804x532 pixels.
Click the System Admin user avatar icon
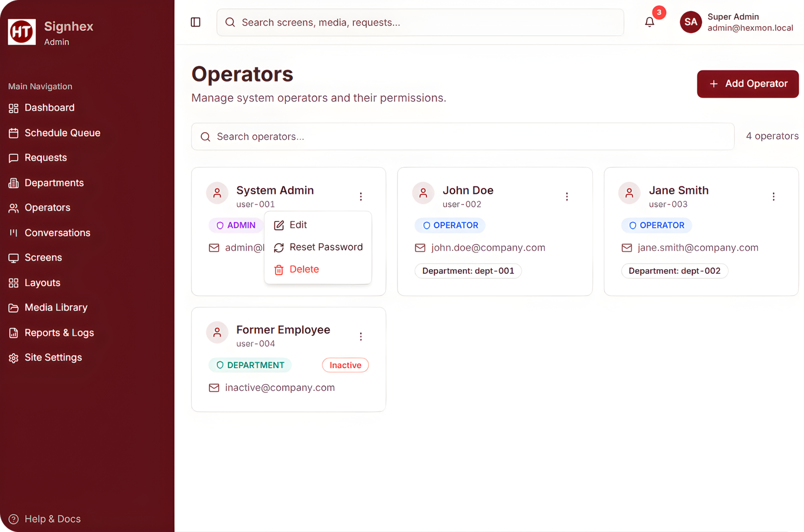[x=217, y=193]
